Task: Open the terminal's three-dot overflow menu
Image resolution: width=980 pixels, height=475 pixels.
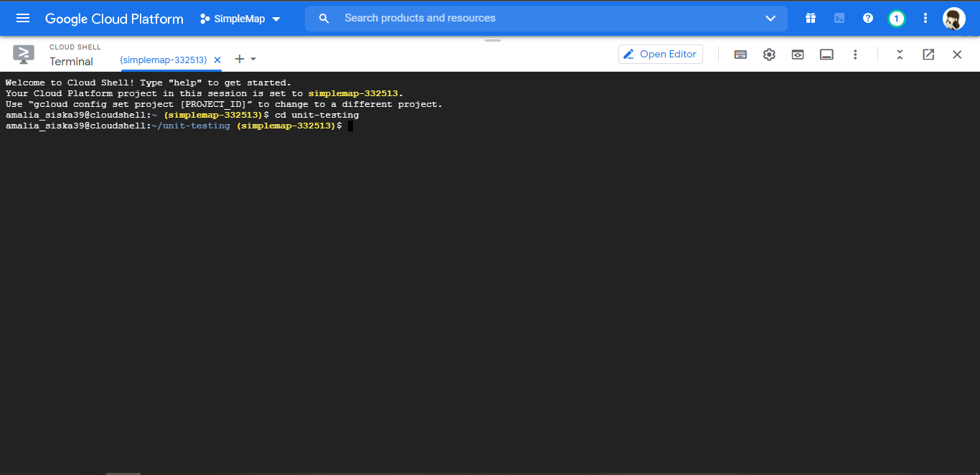Action: [855, 54]
